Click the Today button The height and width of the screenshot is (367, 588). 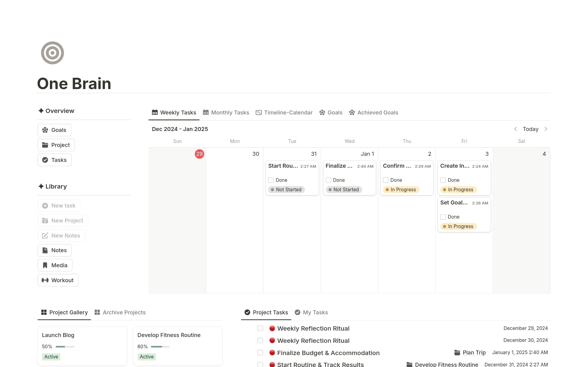(531, 129)
